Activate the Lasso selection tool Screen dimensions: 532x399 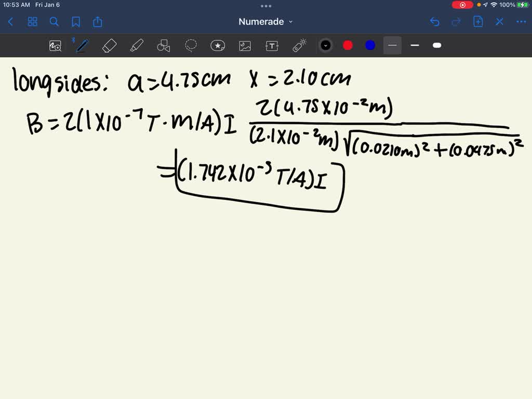coord(191,45)
